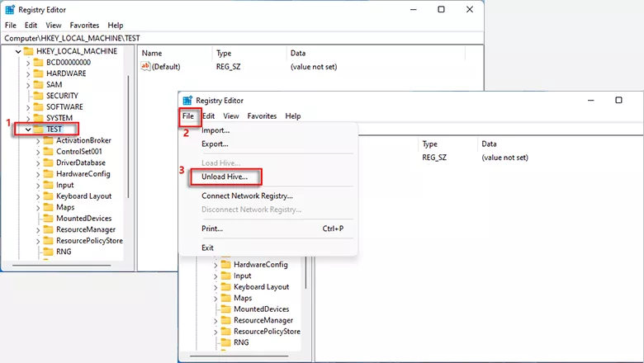The image size is (644, 363).
Task: Click the MountedDevices folder icon in front window
Action: click(226, 309)
